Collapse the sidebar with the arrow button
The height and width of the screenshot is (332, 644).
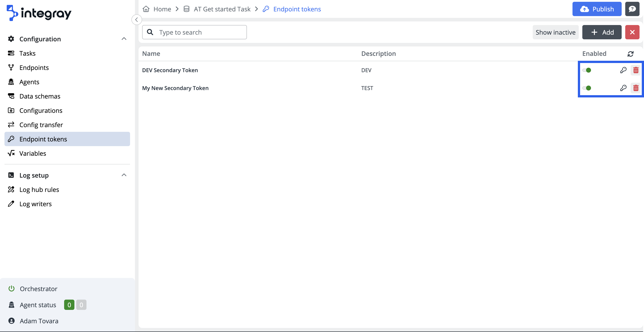pyautogui.click(x=137, y=19)
